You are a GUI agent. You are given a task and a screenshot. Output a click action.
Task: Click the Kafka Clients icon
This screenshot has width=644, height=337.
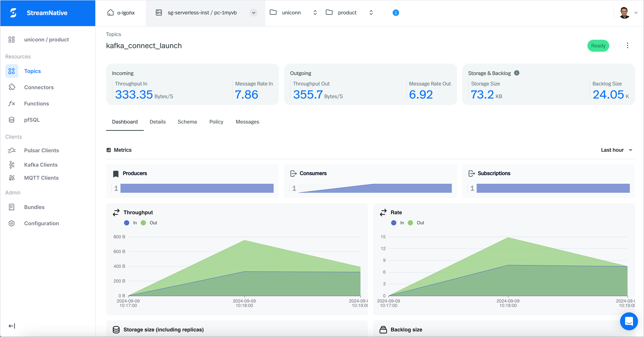coord(12,165)
